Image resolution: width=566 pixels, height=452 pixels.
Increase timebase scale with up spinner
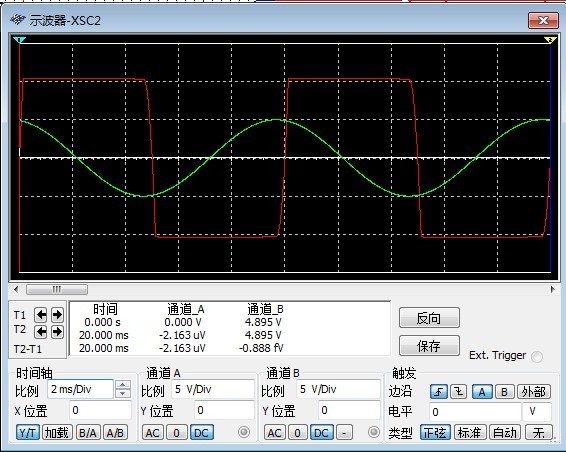click(x=123, y=385)
